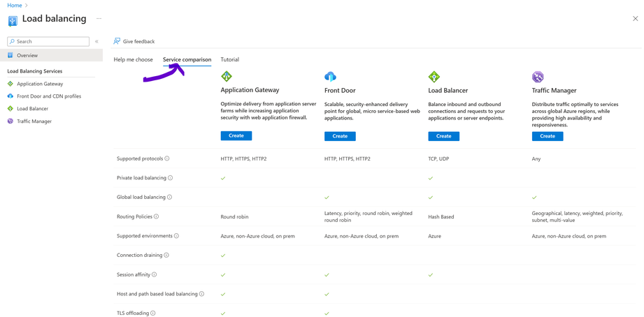Click the Give feedback icon

(117, 41)
